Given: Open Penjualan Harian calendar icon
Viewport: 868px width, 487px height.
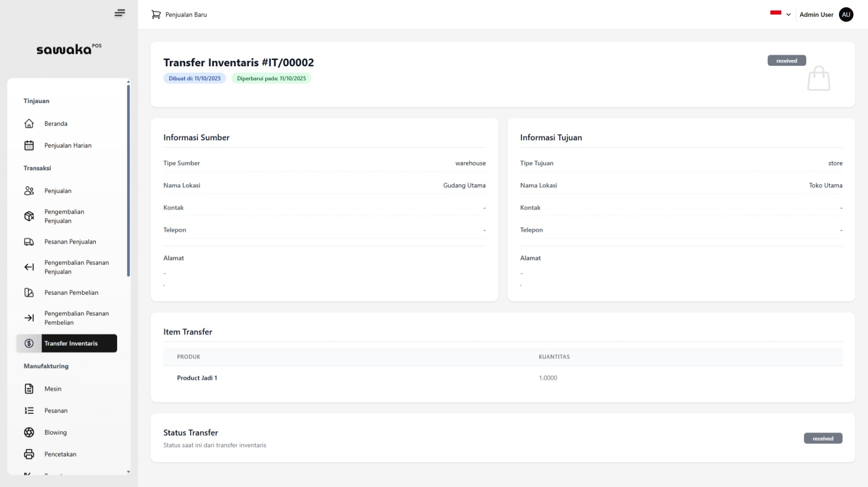Looking at the screenshot, I should pos(29,146).
